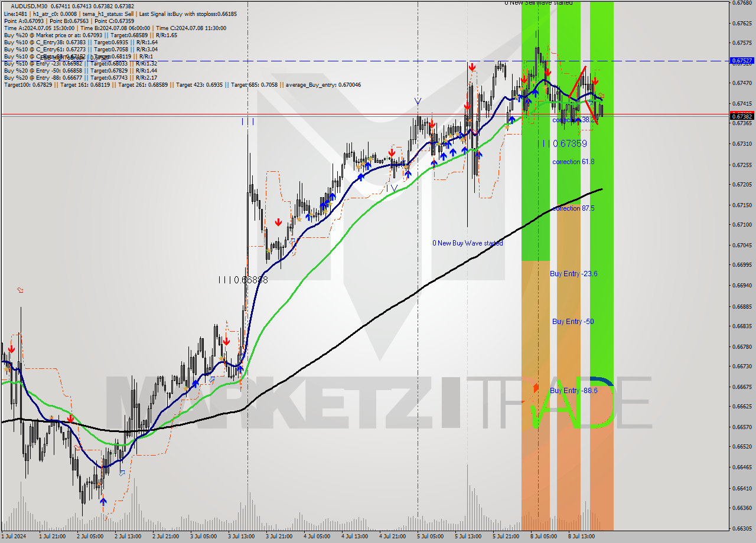Select the 'correction 38.2' level label

573,120
